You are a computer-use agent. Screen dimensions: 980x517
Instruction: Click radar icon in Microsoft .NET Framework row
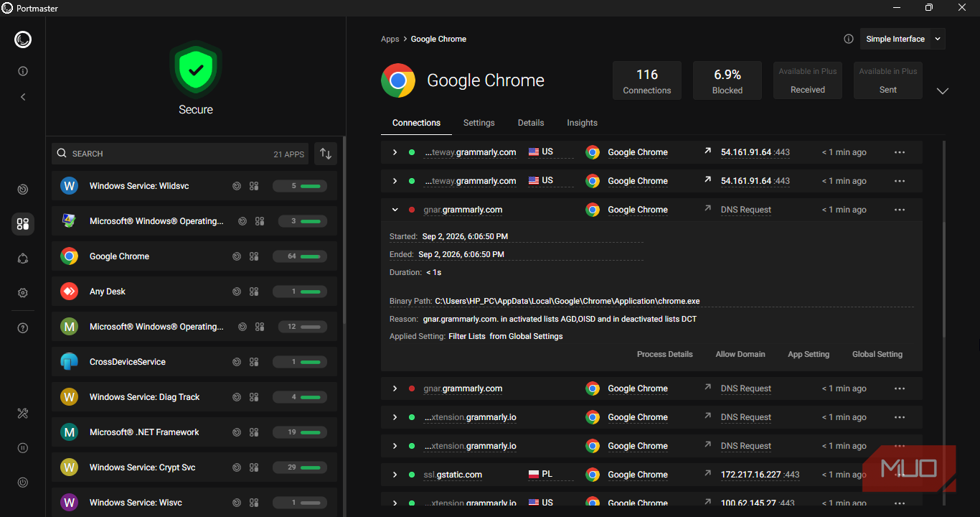[x=237, y=432]
